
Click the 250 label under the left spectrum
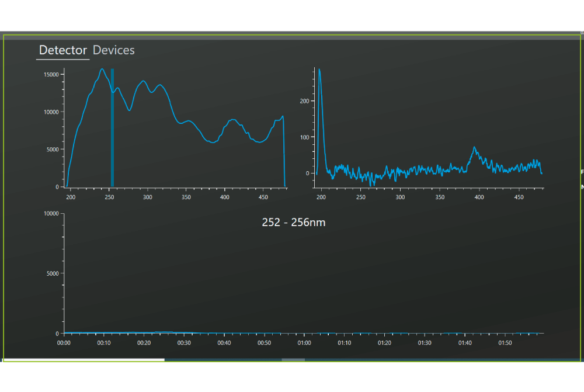pos(109,197)
